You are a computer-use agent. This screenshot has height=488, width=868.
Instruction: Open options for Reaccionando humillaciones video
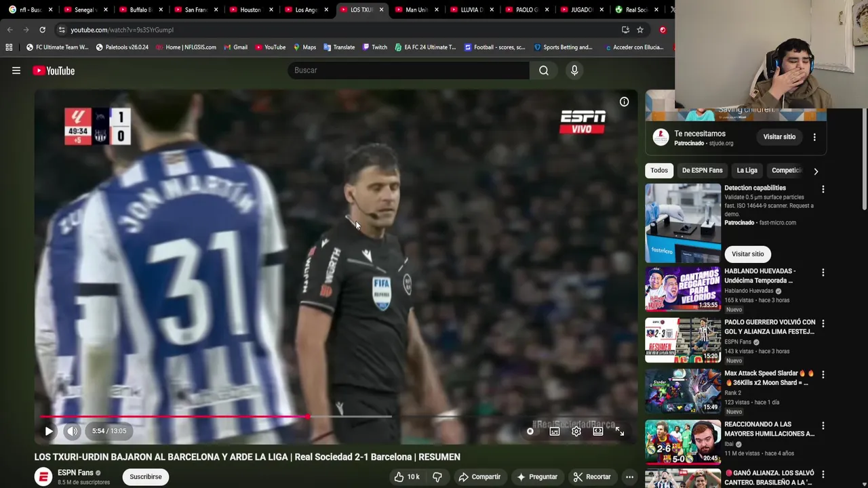[x=823, y=426]
